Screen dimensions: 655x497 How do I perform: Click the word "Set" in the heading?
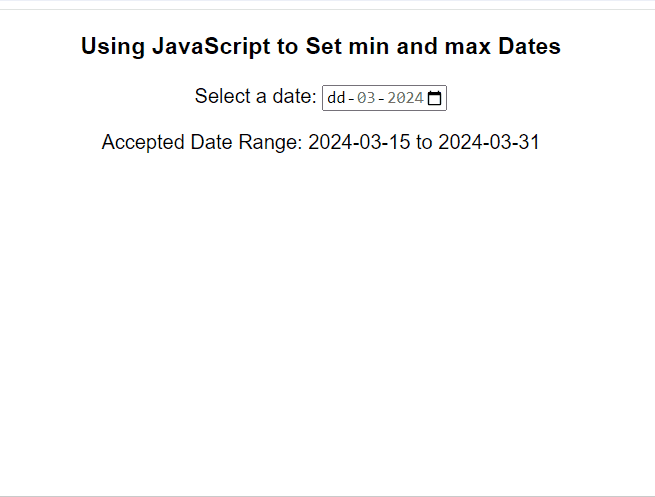click(x=324, y=46)
